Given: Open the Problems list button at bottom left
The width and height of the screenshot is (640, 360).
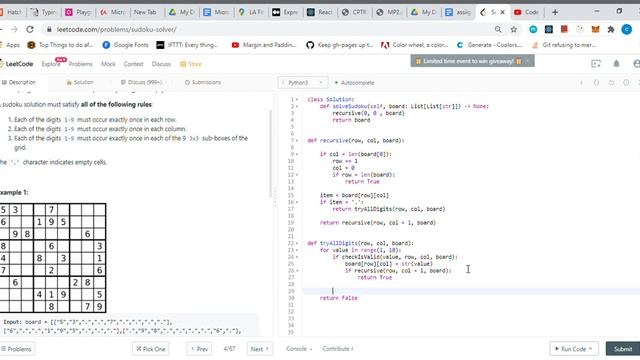Looking at the screenshot, I should tap(17, 349).
